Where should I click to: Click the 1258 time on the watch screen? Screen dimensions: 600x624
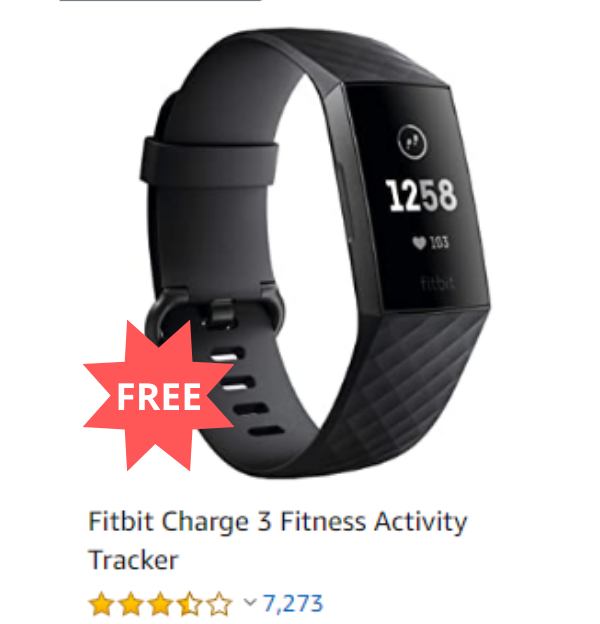point(421,195)
